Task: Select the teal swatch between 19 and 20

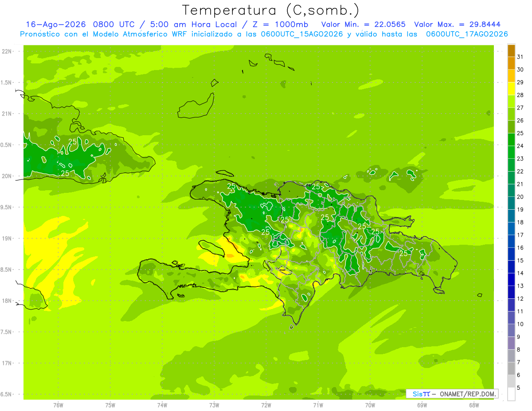Action: pyautogui.click(x=511, y=203)
